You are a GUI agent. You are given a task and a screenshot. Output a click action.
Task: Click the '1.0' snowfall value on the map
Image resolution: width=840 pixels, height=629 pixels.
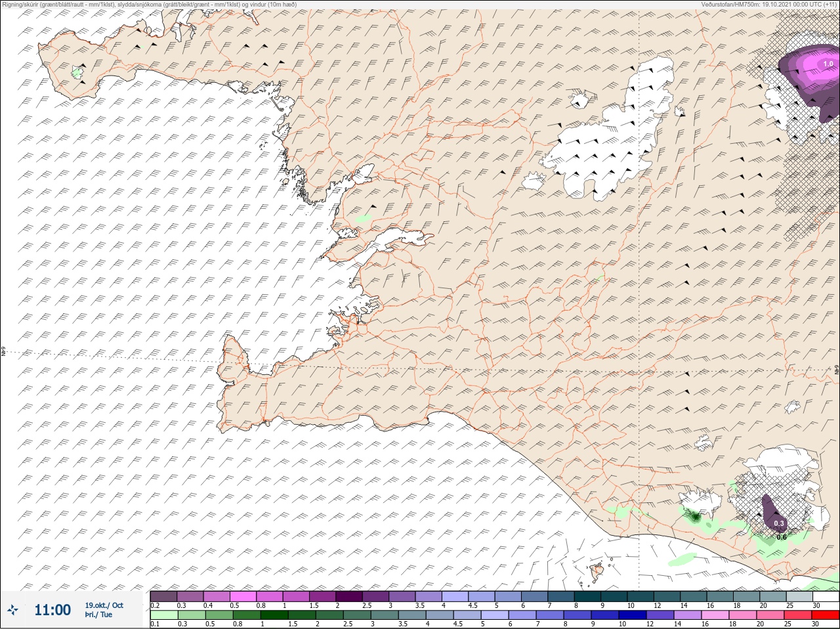click(x=828, y=64)
